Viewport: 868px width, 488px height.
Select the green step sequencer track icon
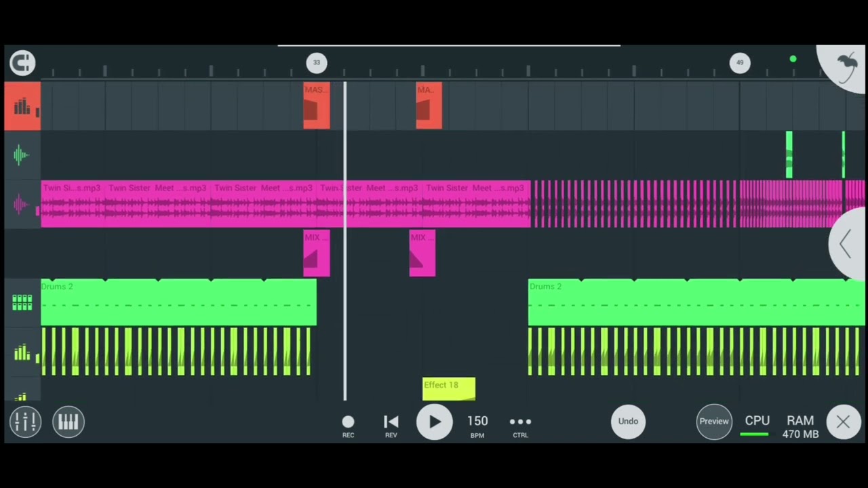click(22, 302)
